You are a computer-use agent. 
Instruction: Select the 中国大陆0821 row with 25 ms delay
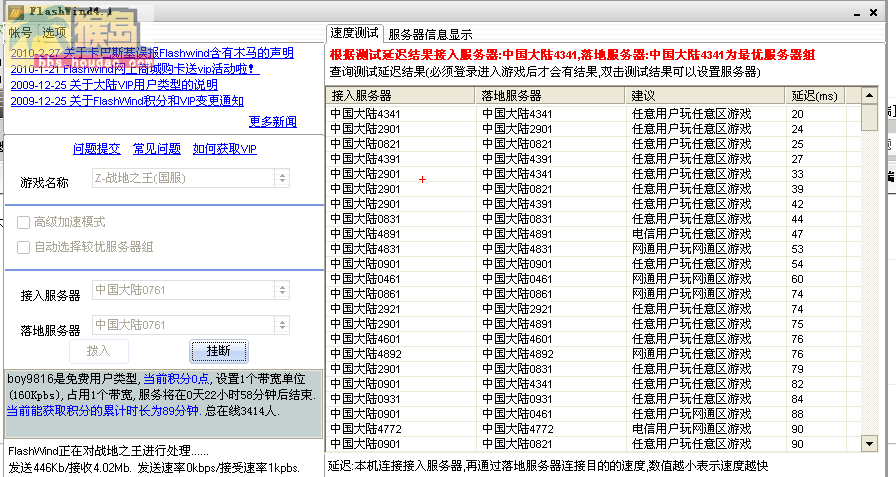point(593,144)
